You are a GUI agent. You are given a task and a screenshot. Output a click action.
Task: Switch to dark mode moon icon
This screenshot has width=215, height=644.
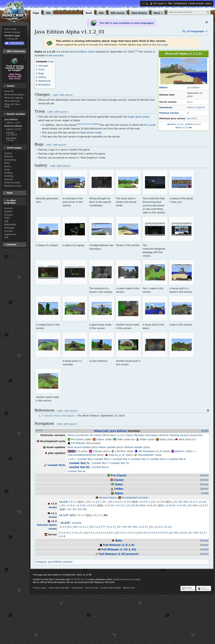pyautogui.click(x=147, y=4)
